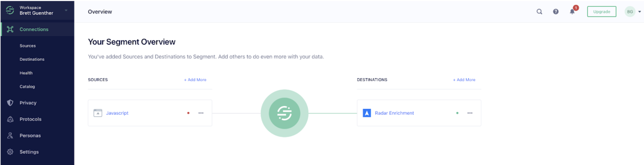
Task: Click the search magnifier icon
Action: 539,12
